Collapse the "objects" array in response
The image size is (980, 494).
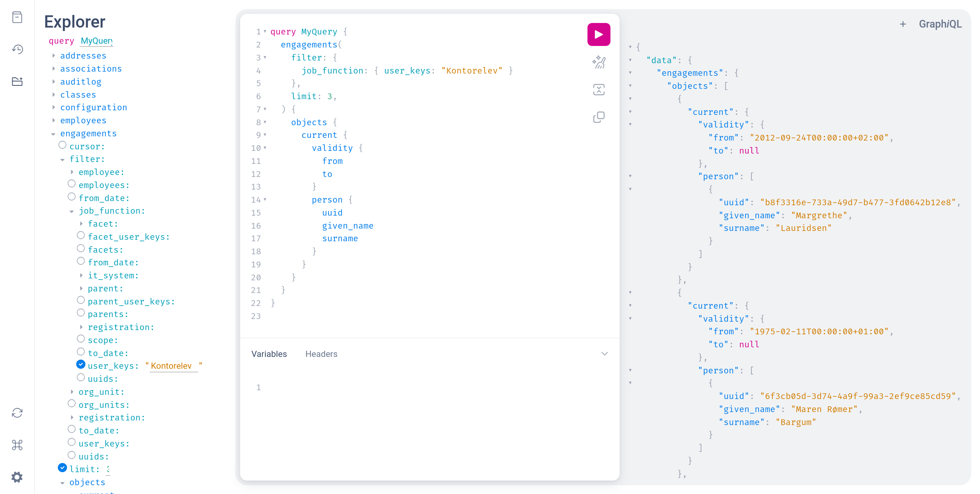pyautogui.click(x=630, y=86)
